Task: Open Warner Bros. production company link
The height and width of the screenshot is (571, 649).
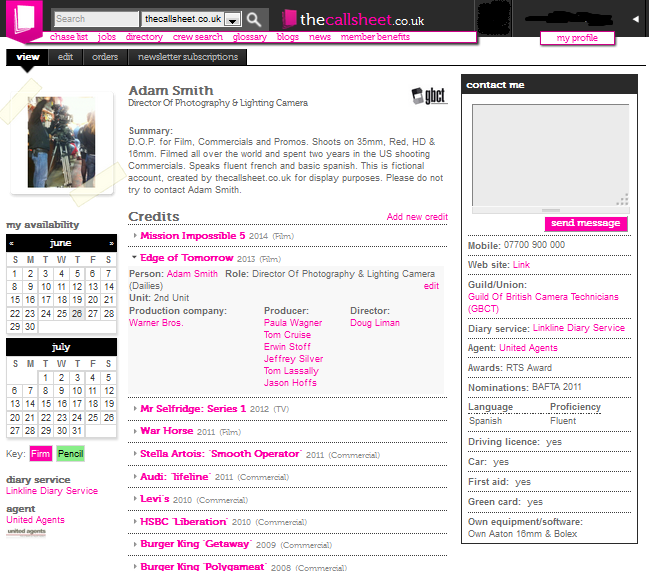Action: point(156,323)
